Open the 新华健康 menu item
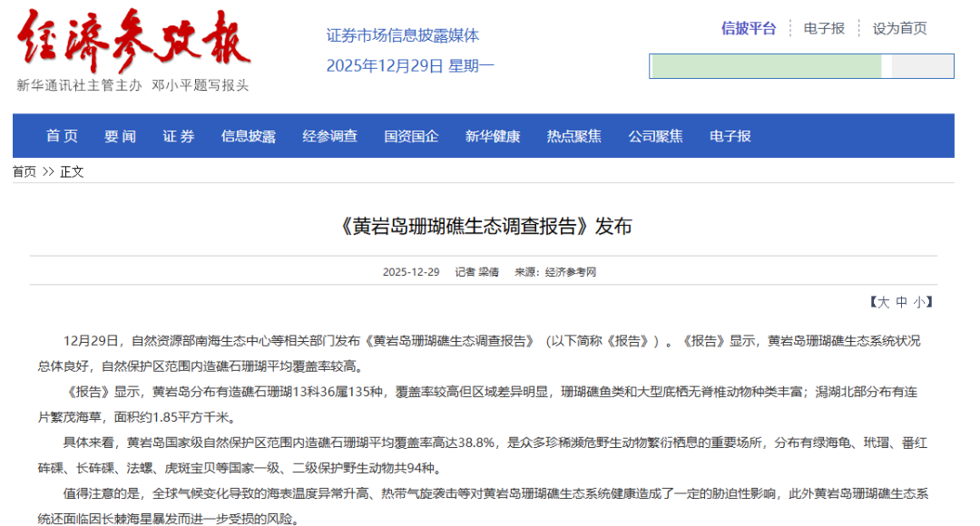 (493, 136)
